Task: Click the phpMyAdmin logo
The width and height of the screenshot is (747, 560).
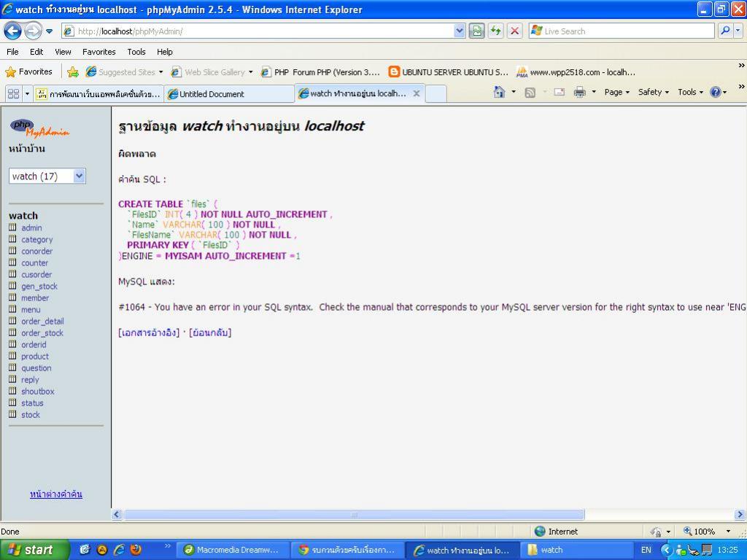Action: click(39, 128)
